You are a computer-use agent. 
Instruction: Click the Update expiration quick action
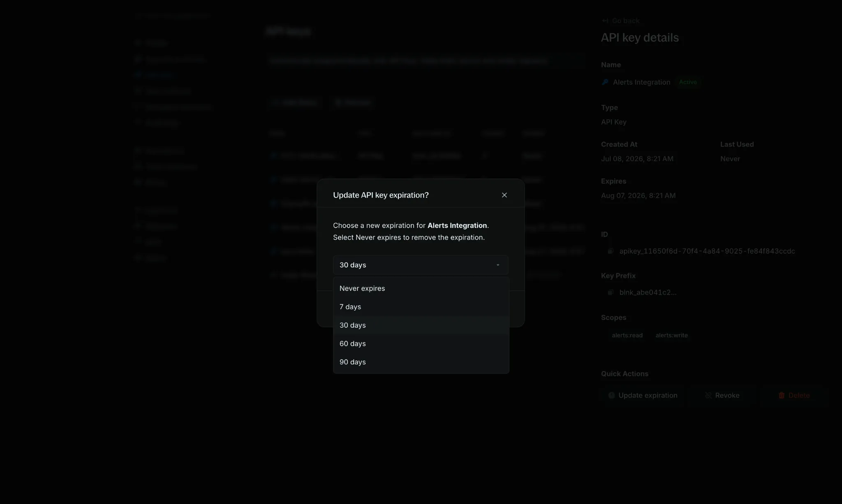tap(643, 395)
